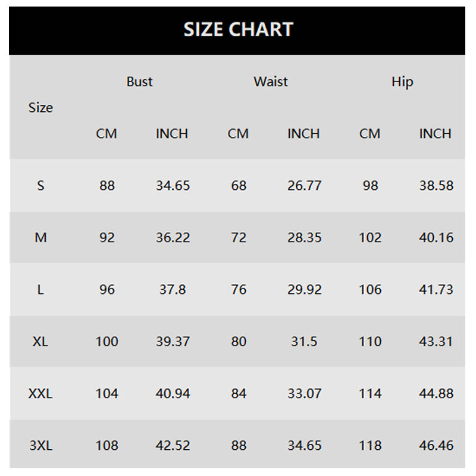Screen dimensions: 476x476
Task: Select the L size row label
Action: (x=40, y=290)
